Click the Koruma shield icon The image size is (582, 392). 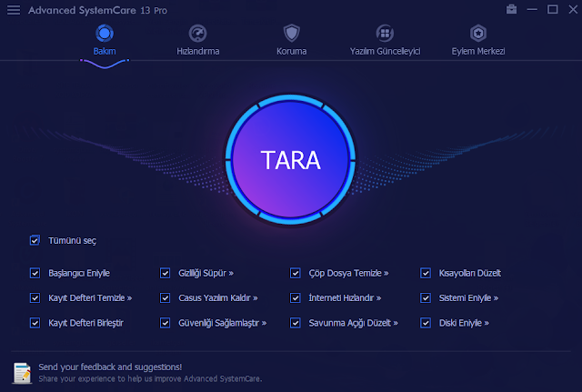tap(291, 33)
